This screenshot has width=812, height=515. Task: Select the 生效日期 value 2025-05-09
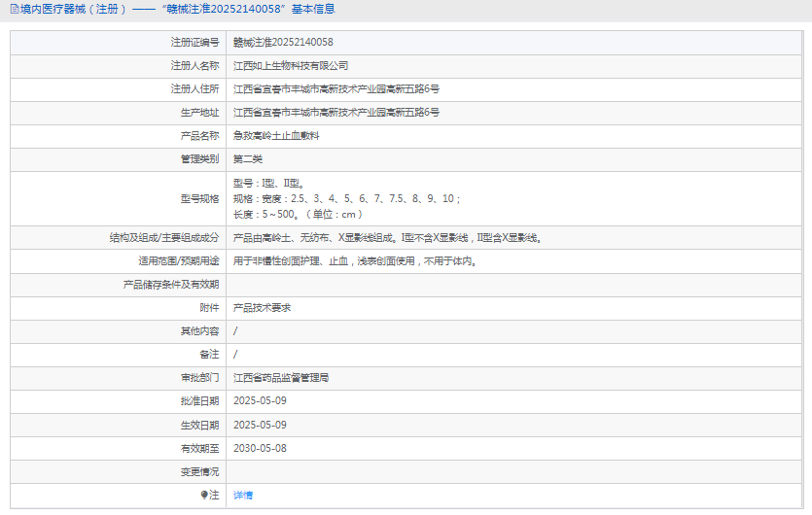pyautogui.click(x=260, y=425)
